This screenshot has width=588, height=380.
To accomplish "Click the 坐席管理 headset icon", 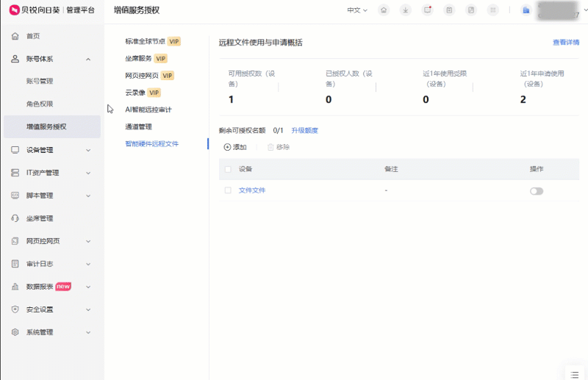I will click(x=15, y=218).
